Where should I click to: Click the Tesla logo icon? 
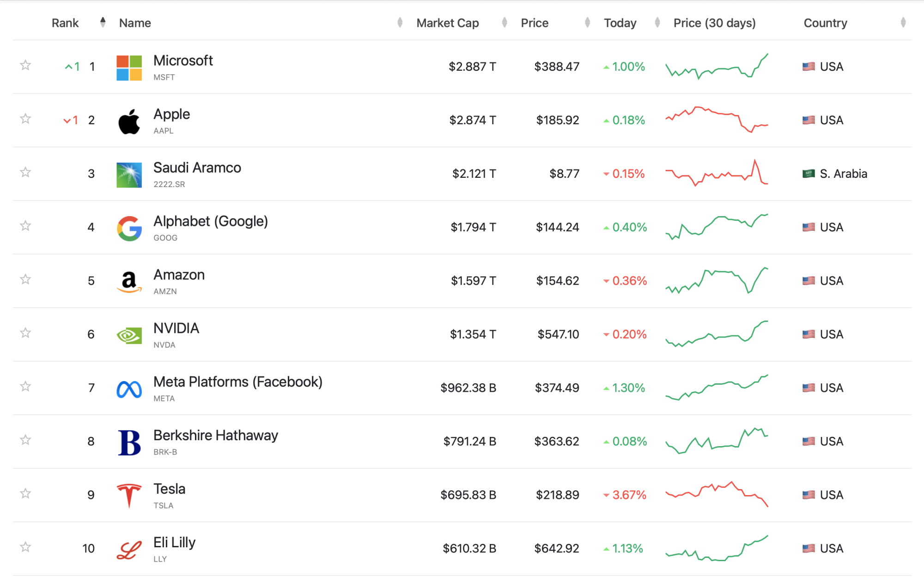tap(129, 496)
